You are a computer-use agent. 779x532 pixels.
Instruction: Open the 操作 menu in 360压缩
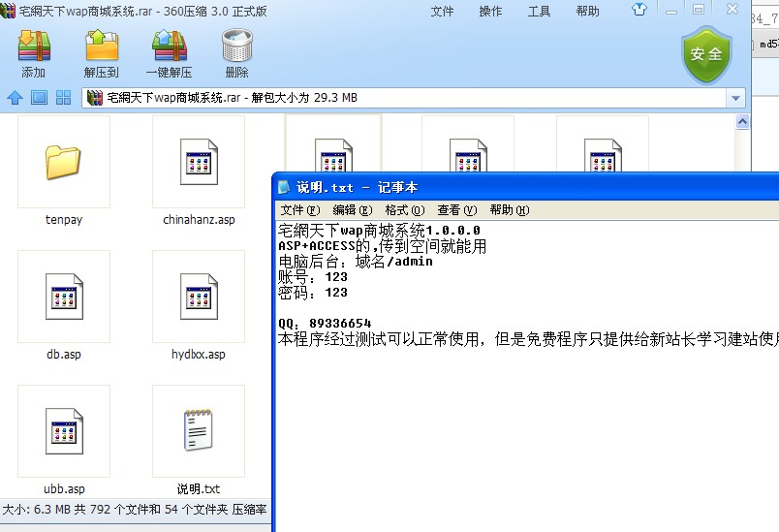click(x=490, y=11)
